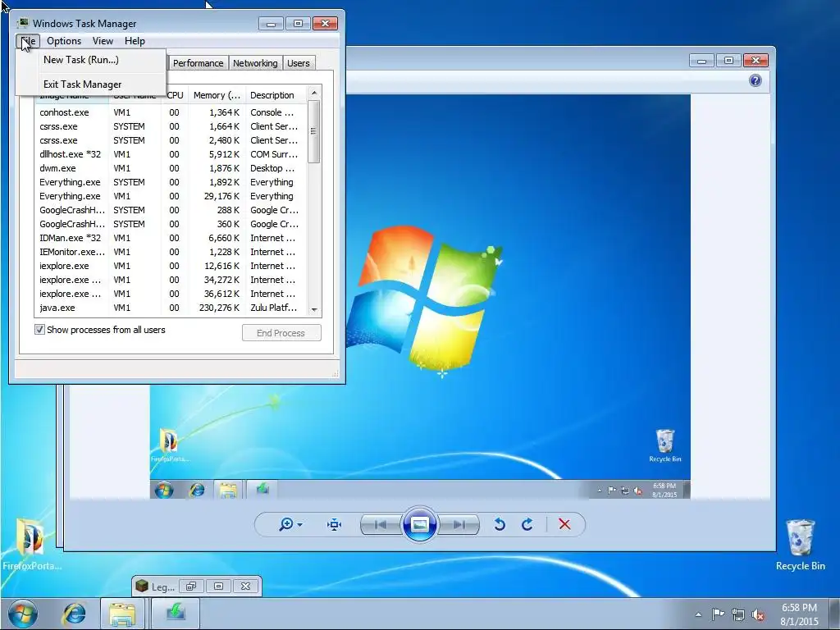Click Internet Download Manager icon on taskbar
The width and height of the screenshot is (840, 630).
(176, 614)
